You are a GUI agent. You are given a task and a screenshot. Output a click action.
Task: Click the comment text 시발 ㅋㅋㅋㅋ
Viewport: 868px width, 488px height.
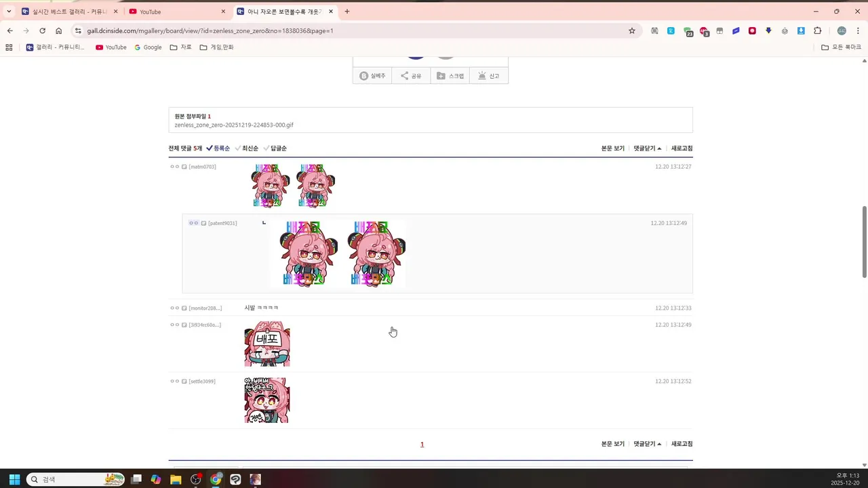click(262, 308)
